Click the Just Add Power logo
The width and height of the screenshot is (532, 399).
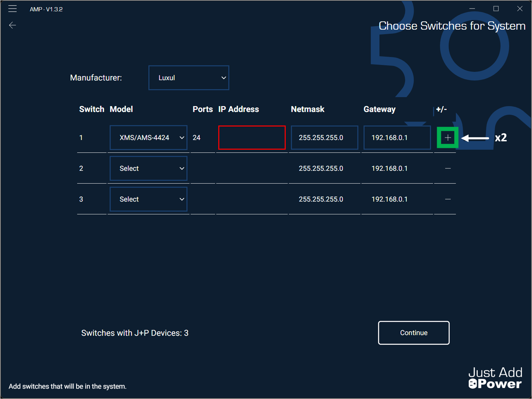coord(495,378)
